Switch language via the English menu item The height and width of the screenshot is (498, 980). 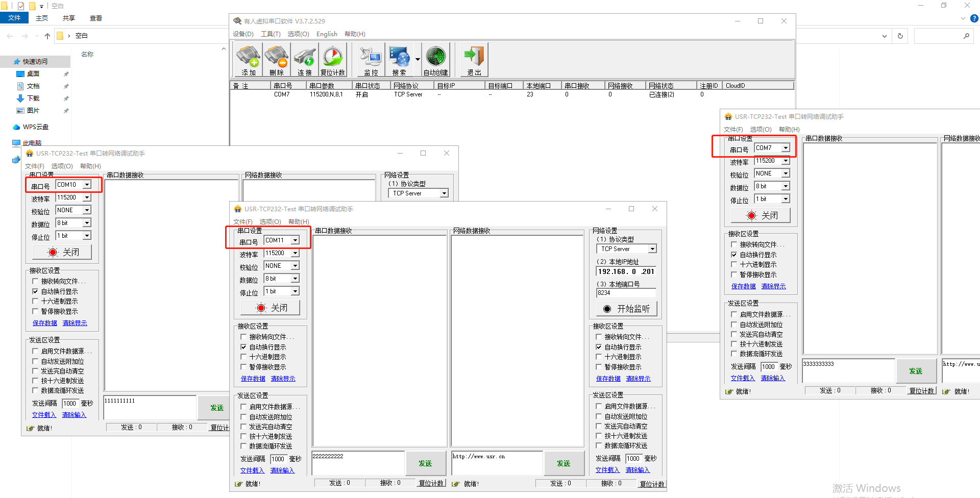(x=327, y=34)
